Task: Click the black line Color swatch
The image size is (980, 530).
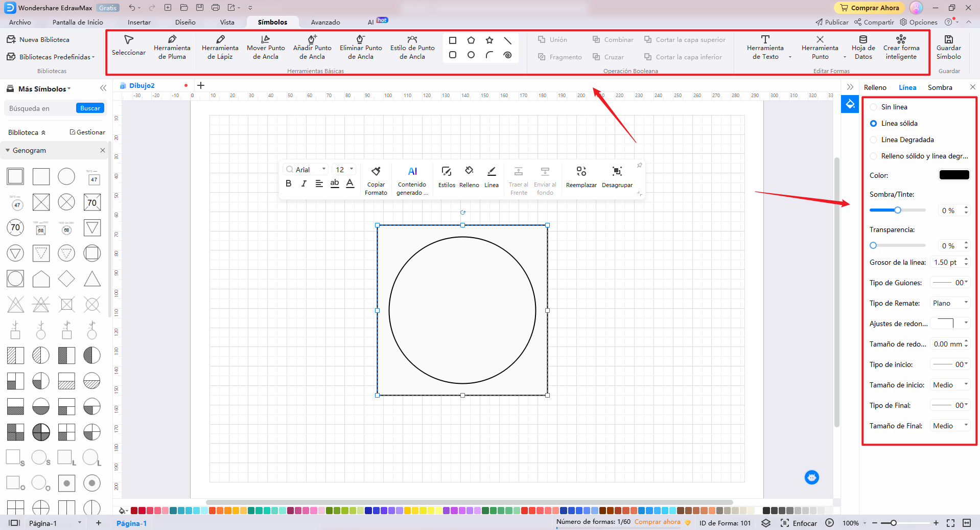Action: [953, 175]
